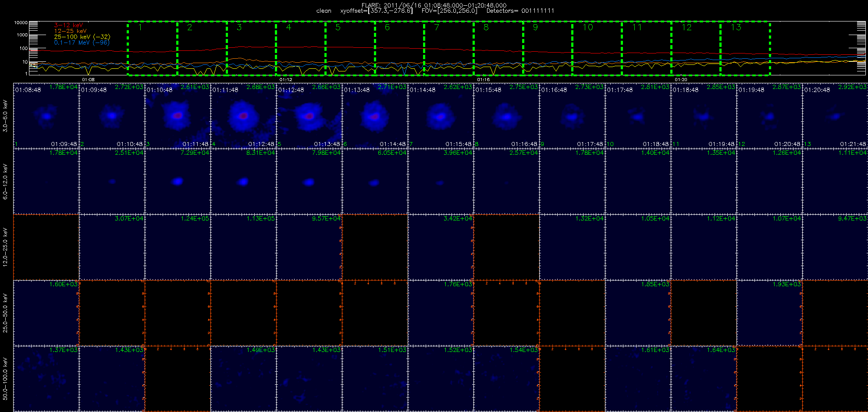Click the '1.11E+04' peak value text
The width and height of the screenshot is (868, 412).
[852, 153]
